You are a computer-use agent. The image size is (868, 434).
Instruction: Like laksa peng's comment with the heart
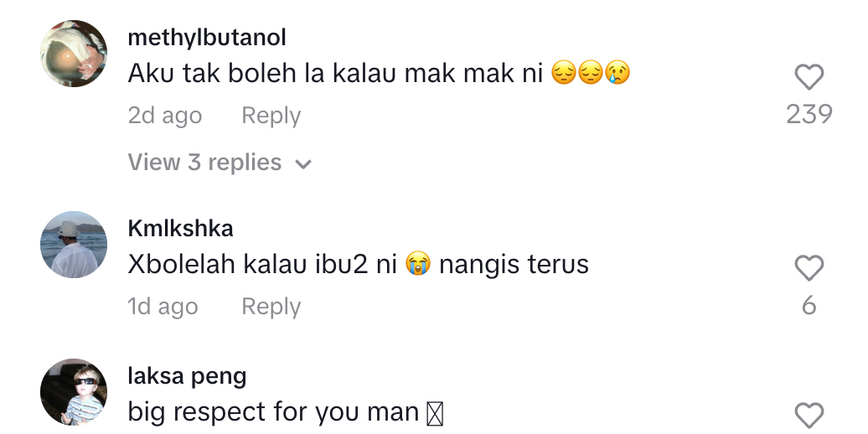(x=809, y=416)
